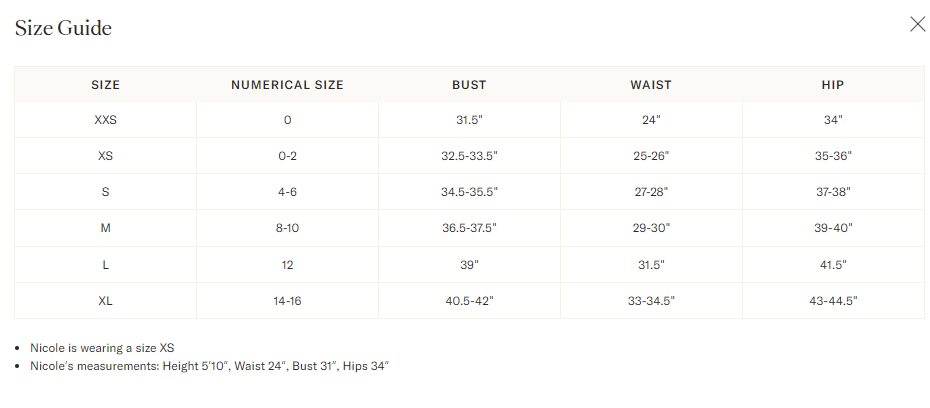The image size is (930, 408).
Task: Select the XS size row label
Action: pos(106,156)
